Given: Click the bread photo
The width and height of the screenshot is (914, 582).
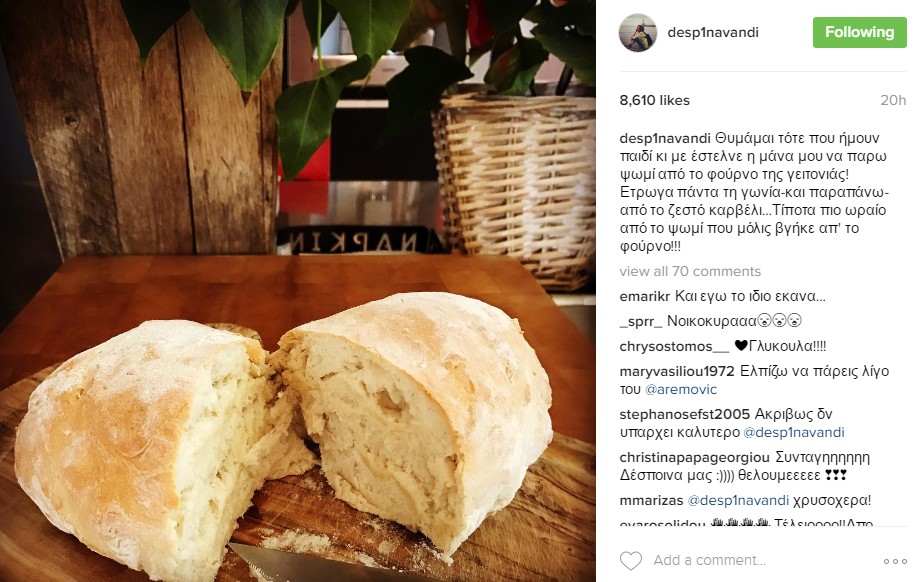Looking at the screenshot, I should coord(298,291).
